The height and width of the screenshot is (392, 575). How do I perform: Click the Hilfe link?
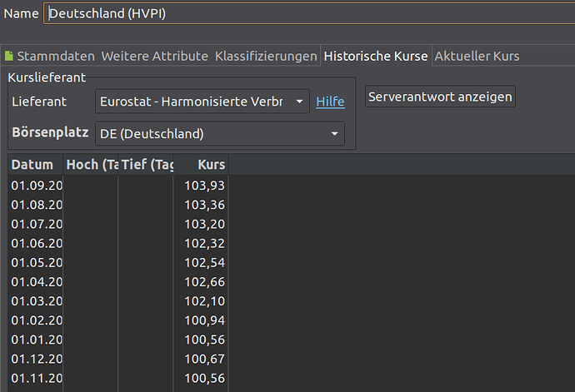click(x=330, y=102)
